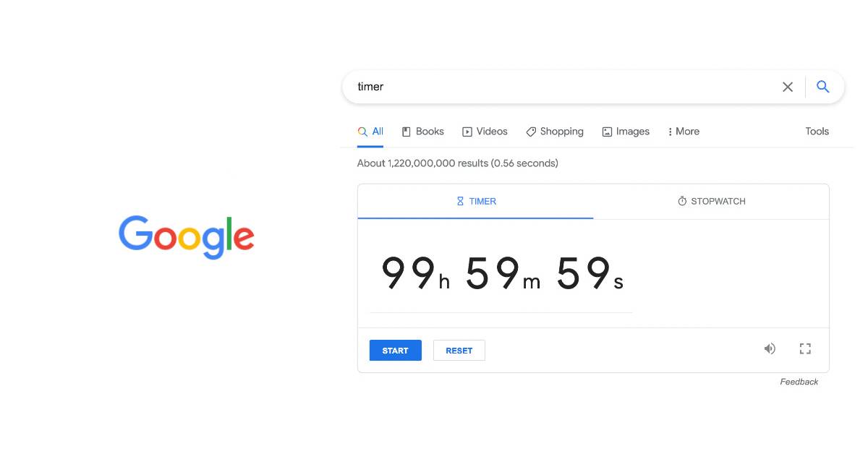The image size is (868, 454).
Task: Select the All results tab
Action: point(370,132)
